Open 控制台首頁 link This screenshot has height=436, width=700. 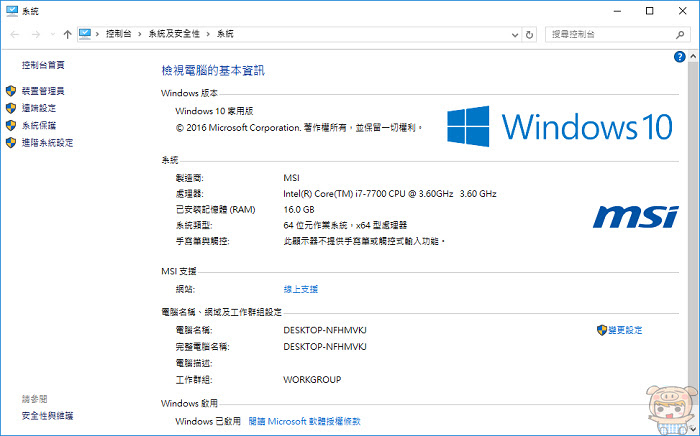click(43, 65)
